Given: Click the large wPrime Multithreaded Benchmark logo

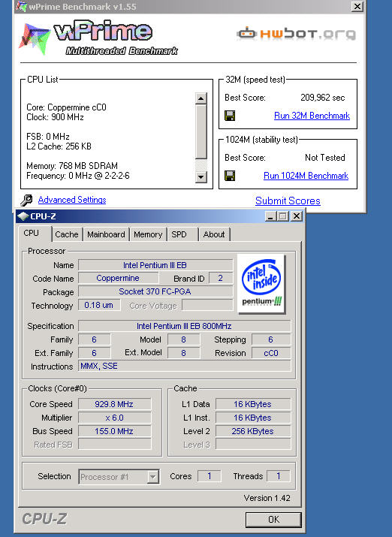Looking at the screenshot, I should click(98, 38).
